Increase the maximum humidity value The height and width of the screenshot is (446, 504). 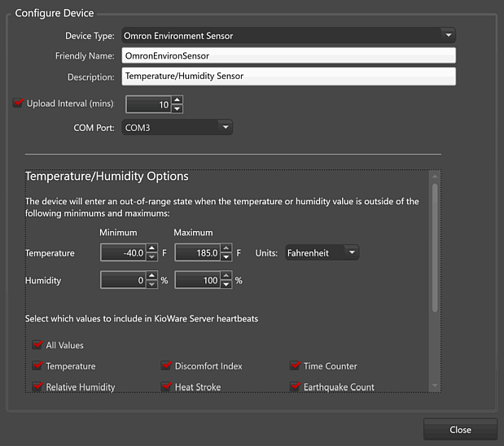[x=226, y=275]
